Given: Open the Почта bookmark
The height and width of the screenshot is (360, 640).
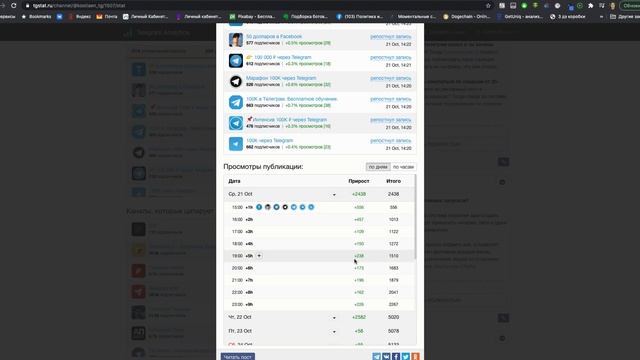Looking at the screenshot, I should pyautogui.click(x=107, y=17).
